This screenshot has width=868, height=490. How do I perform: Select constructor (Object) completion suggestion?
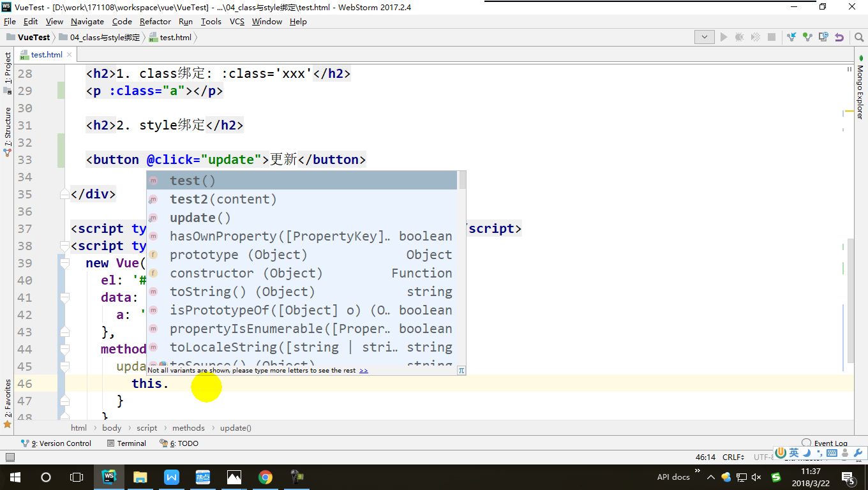[302, 273]
